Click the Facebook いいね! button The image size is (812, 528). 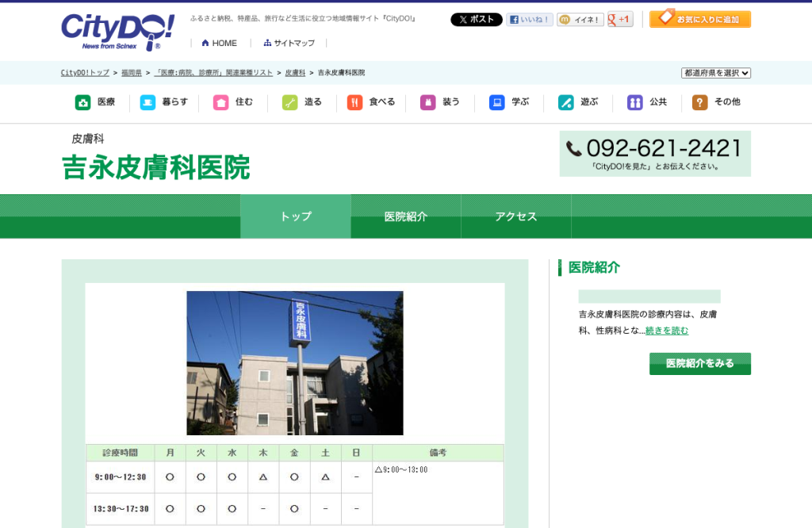point(529,20)
